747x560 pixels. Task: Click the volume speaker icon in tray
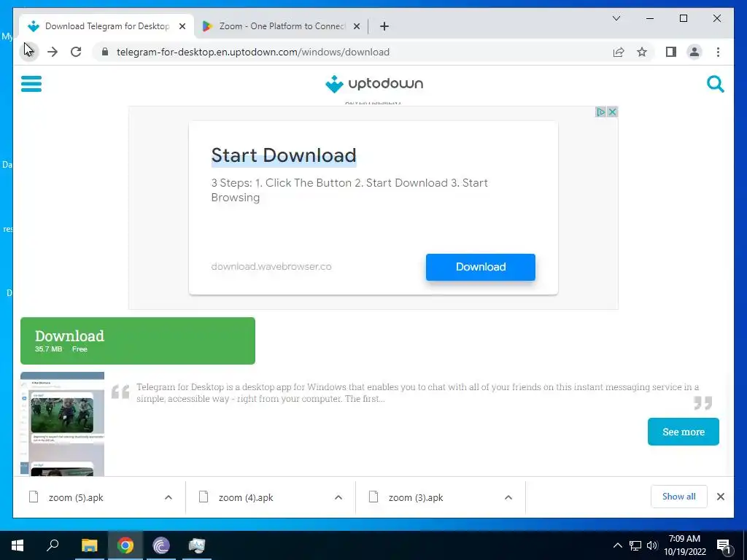(652, 545)
